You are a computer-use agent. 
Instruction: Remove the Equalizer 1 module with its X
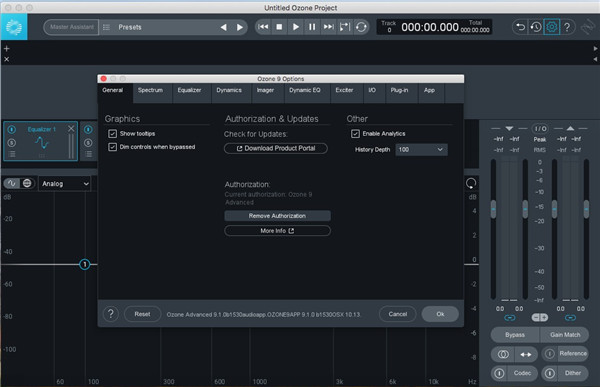click(x=71, y=129)
